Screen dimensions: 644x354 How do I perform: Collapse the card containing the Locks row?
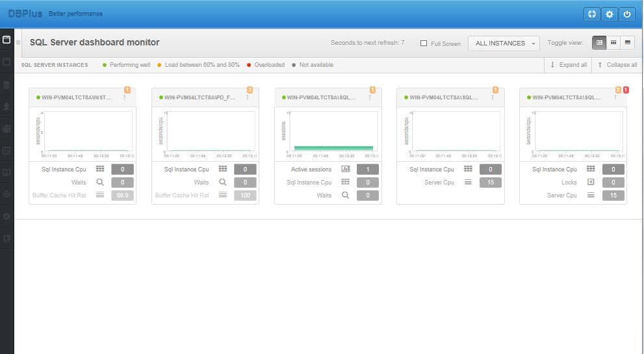615,97
